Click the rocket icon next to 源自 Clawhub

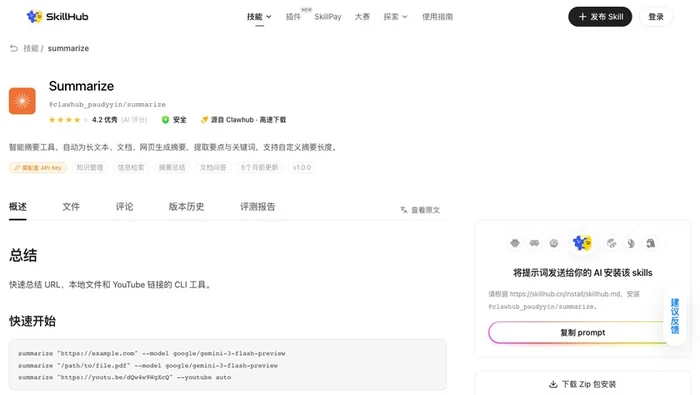pos(204,120)
